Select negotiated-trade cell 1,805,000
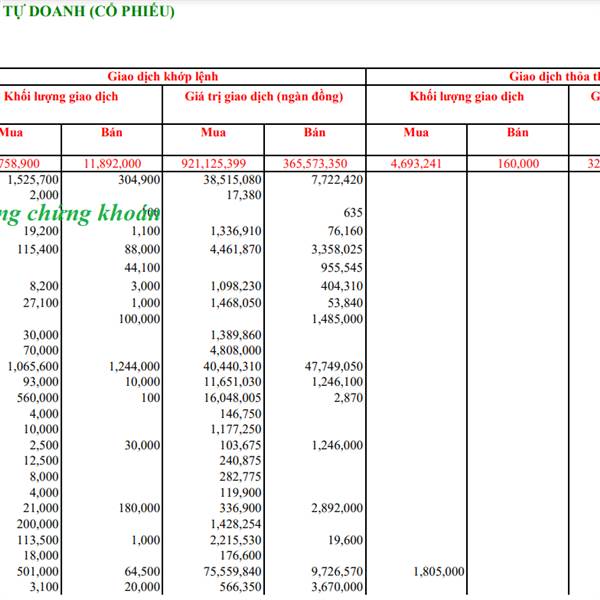The height and width of the screenshot is (600, 600). pyautogui.click(x=439, y=571)
